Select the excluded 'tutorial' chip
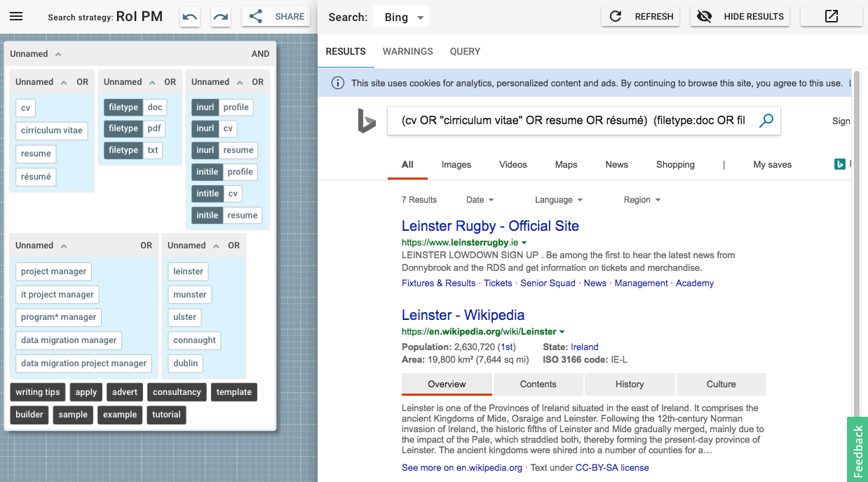Image resolution: width=868 pixels, height=482 pixels. (166, 415)
